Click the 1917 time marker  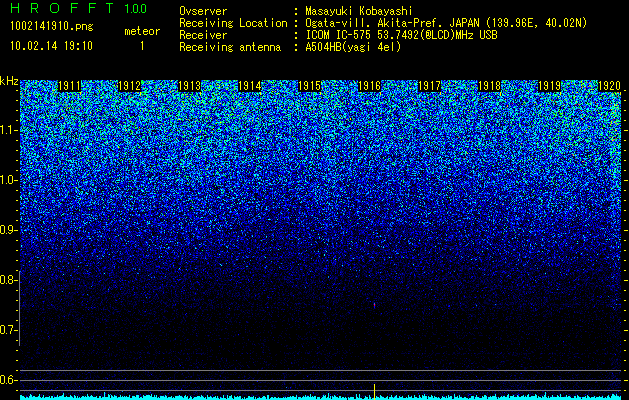pyautogui.click(x=429, y=86)
